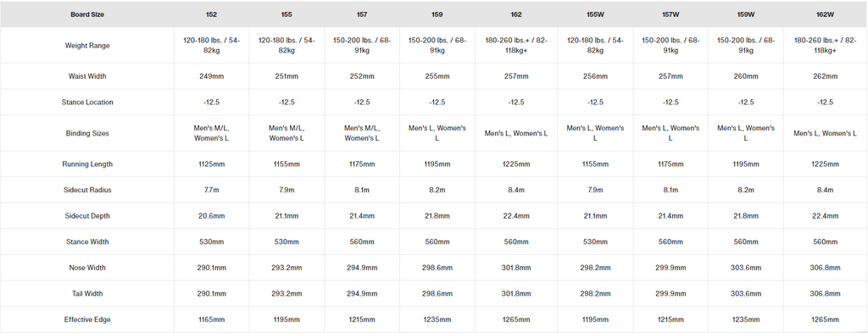Screen dimensions: 868x333
Task: Click the 1125mm running length cell
Action: pyautogui.click(x=211, y=164)
